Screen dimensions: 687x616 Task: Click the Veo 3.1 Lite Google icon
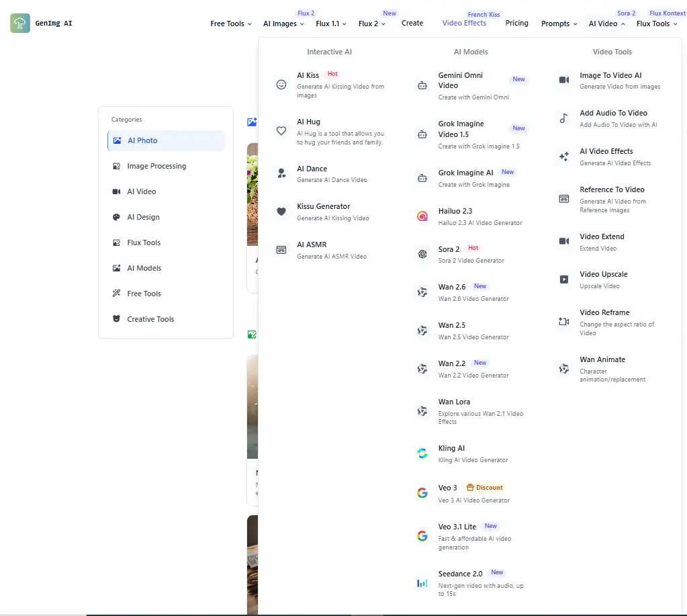(x=422, y=536)
